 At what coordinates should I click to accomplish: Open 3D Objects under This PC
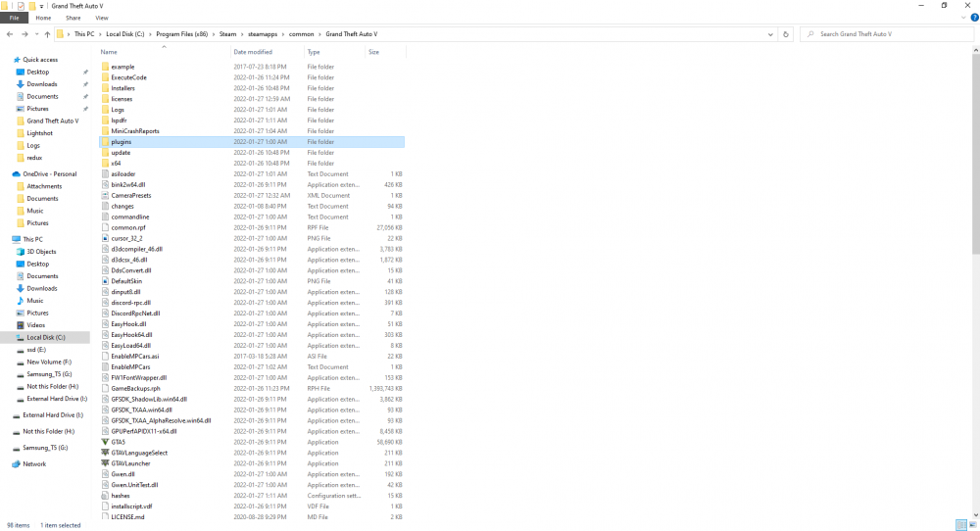pos(41,252)
